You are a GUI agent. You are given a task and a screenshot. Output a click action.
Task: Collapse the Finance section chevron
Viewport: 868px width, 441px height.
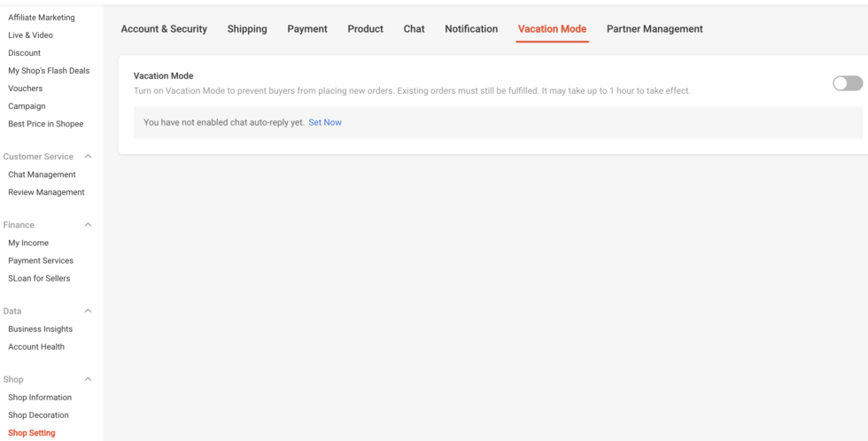[88, 225]
